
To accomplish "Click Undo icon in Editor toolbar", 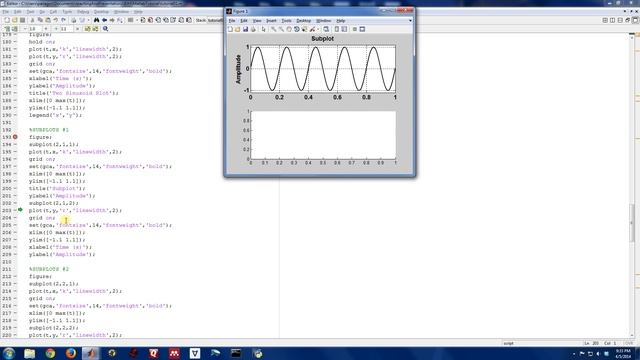I will point(56,20).
